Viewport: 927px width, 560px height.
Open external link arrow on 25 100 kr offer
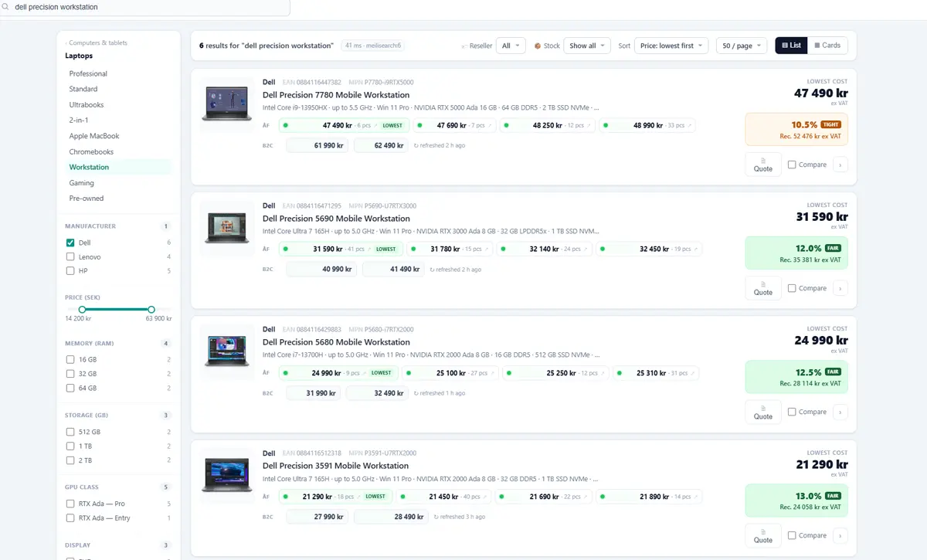click(x=492, y=373)
